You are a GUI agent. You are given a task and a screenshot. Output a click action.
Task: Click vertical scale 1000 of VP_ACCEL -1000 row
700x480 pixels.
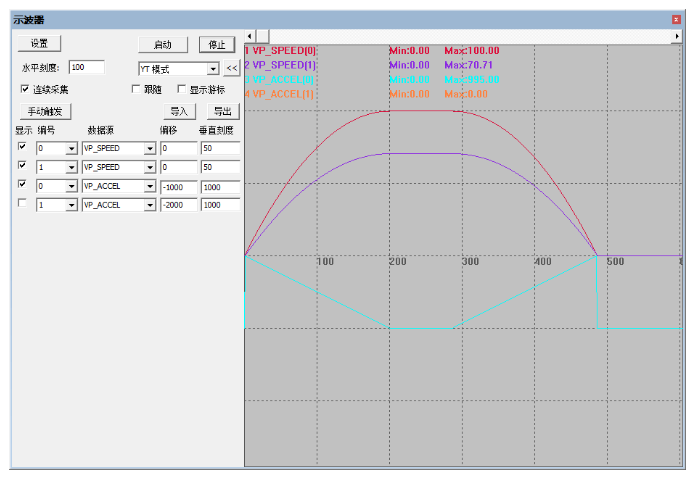(x=221, y=187)
